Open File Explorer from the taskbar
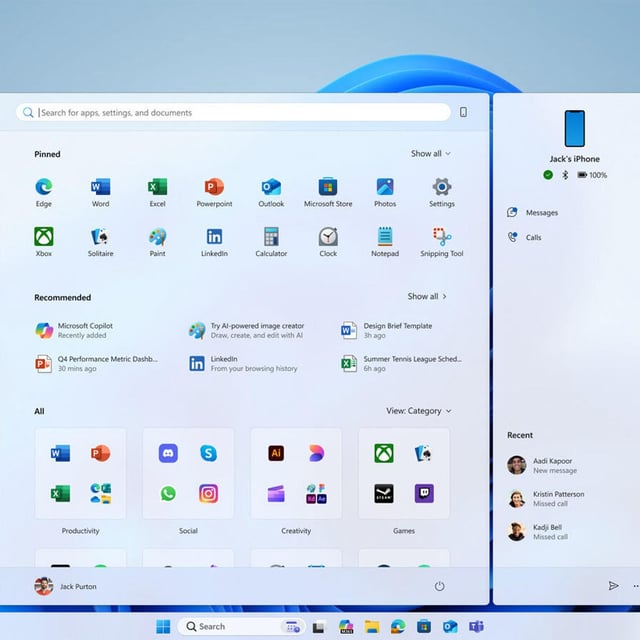 [x=372, y=626]
